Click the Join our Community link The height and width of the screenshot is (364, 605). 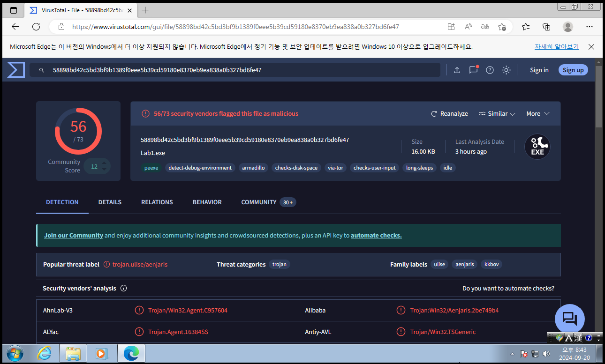tap(74, 235)
